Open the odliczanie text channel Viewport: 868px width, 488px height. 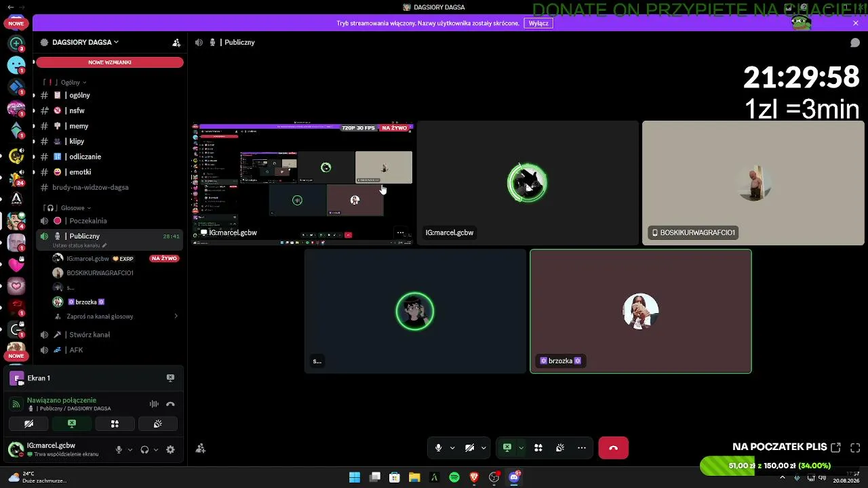110,157
